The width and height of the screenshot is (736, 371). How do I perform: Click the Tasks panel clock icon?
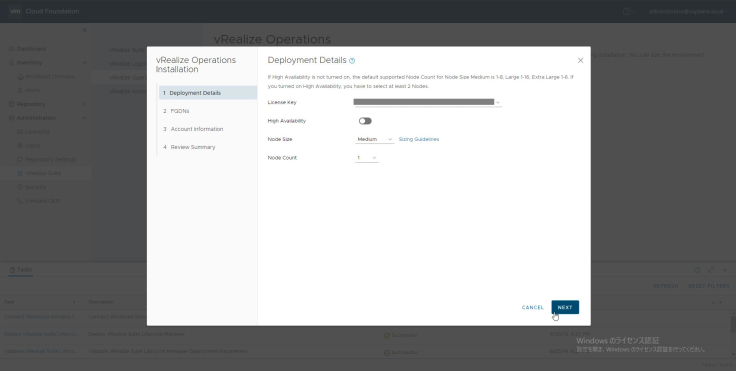697,270
